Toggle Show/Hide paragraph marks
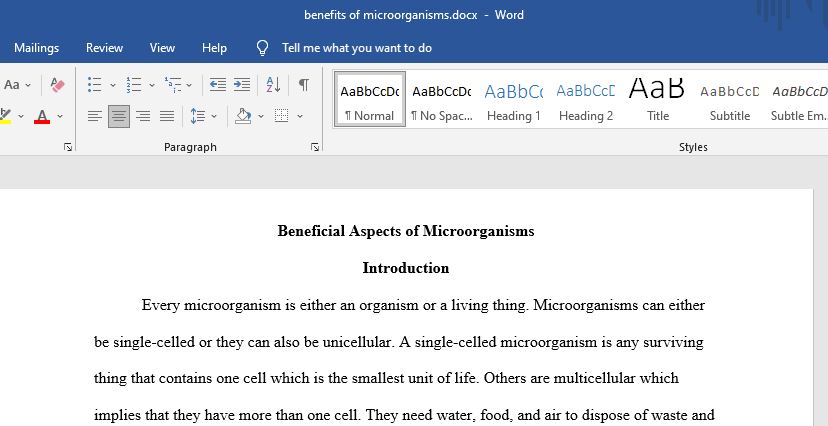 tap(304, 84)
